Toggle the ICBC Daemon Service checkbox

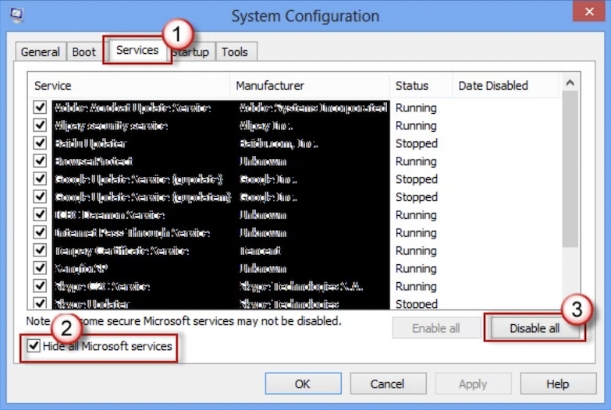click(x=40, y=215)
